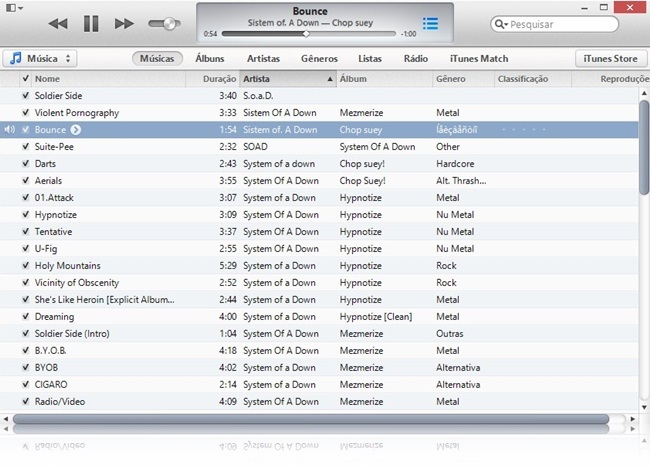The height and width of the screenshot is (466, 650).
Task: Click the vertical scrollbar thumb
Action: [x=644, y=147]
